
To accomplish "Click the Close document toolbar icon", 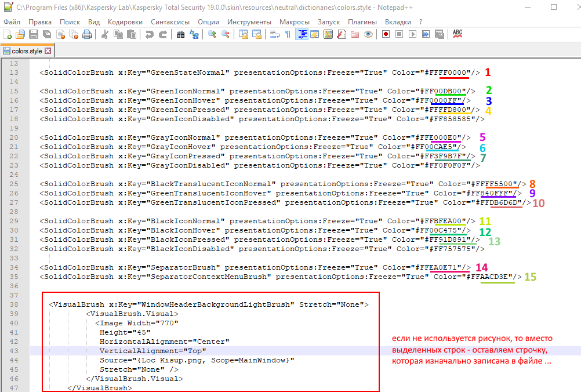I will coord(60,34).
